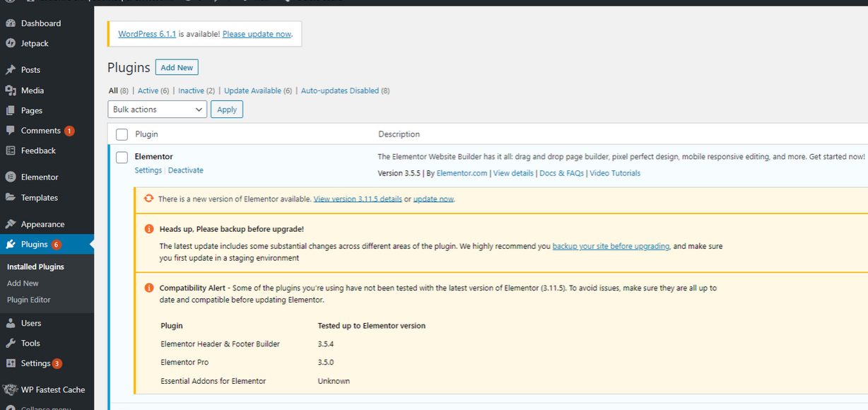Click the Jetpack sidebar icon
The image size is (868, 410).
(11, 43)
